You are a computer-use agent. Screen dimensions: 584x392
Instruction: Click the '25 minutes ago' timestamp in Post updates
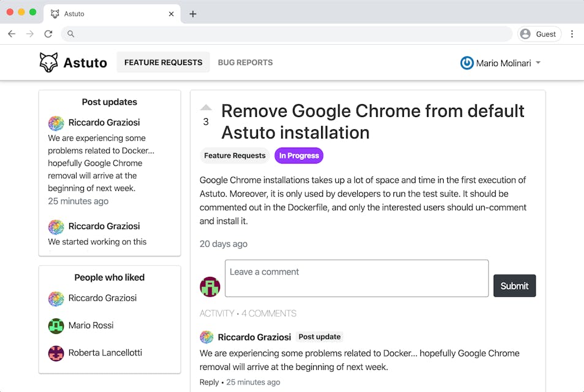click(78, 201)
